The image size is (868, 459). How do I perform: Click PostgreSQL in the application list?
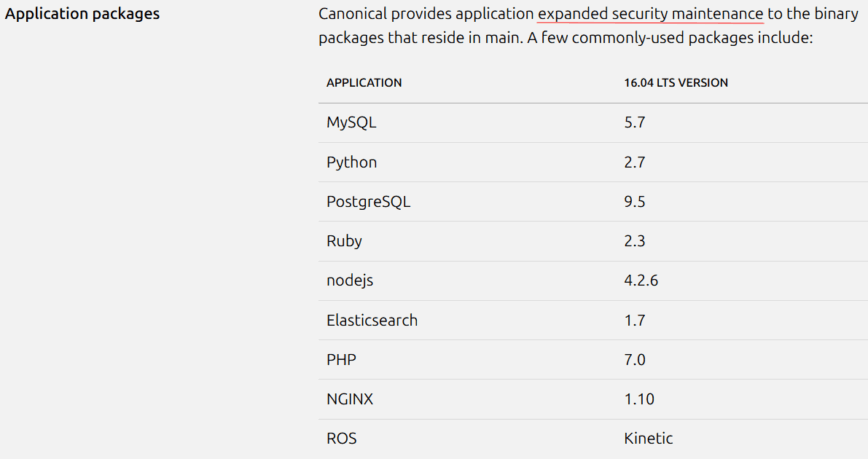(368, 201)
